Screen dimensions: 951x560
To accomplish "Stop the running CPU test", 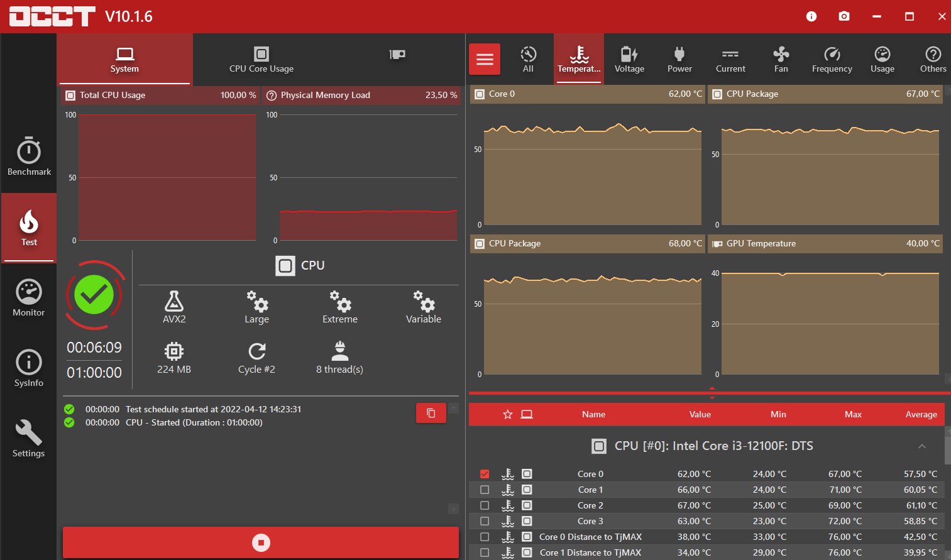I will 261,542.
